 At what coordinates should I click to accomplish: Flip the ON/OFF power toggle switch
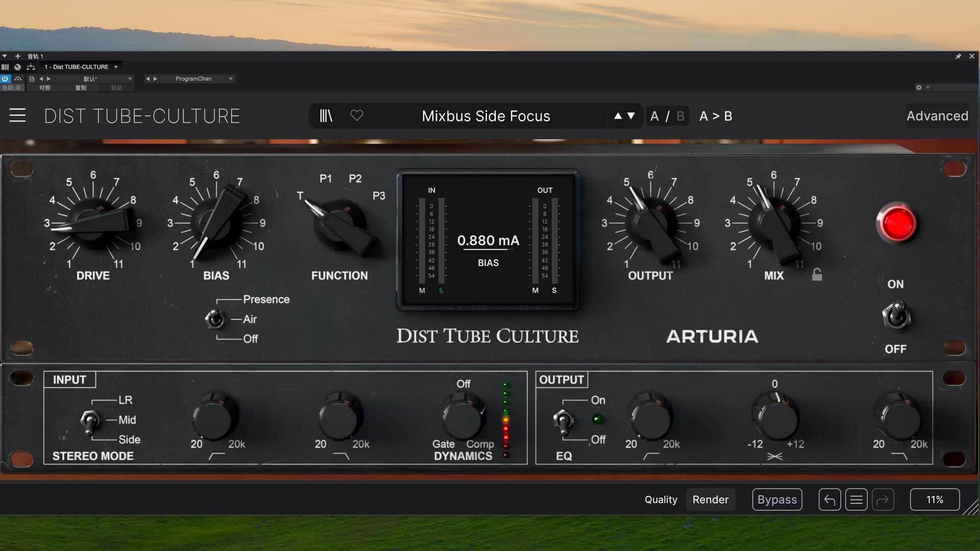coord(896,316)
